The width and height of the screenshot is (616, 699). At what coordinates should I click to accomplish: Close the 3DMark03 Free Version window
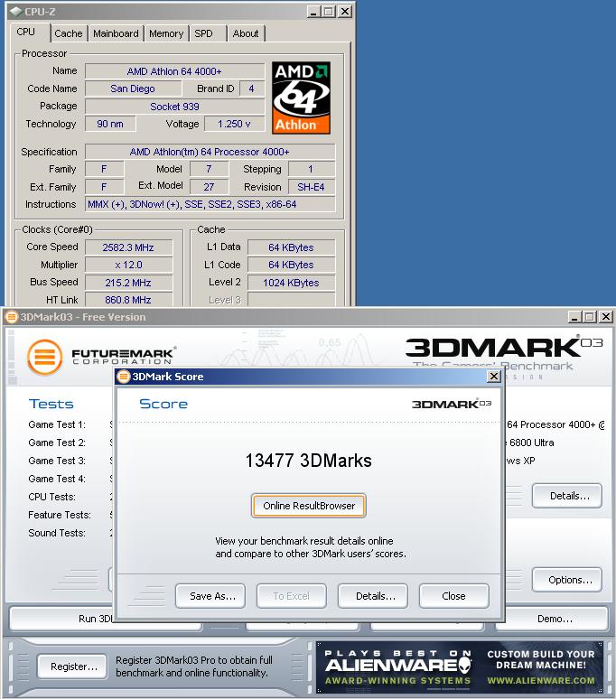[x=606, y=317]
